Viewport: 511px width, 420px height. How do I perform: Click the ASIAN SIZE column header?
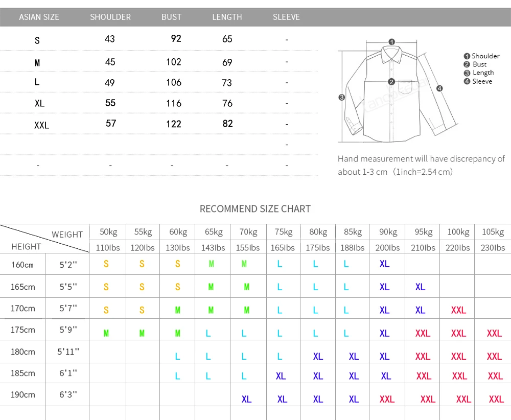click(39, 17)
